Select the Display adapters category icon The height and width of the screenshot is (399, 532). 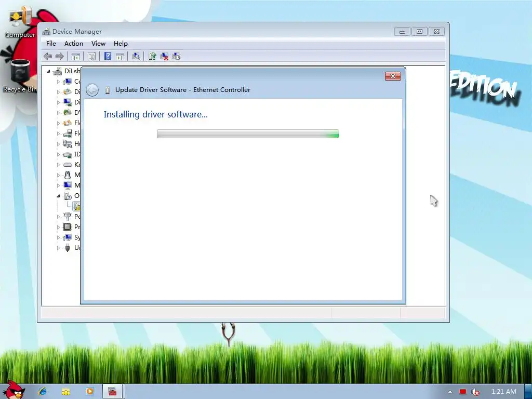click(x=68, y=102)
